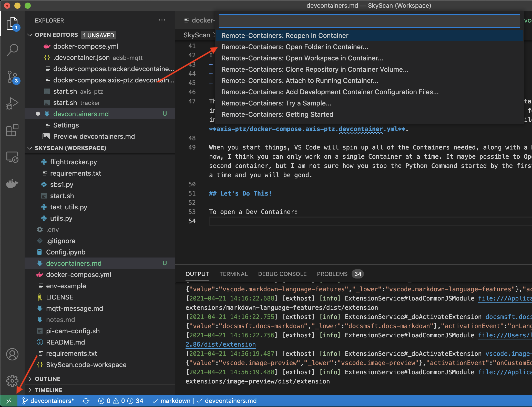Switch to the TERMINAL panel tab
This screenshot has height=407, width=532.
(233, 274)
